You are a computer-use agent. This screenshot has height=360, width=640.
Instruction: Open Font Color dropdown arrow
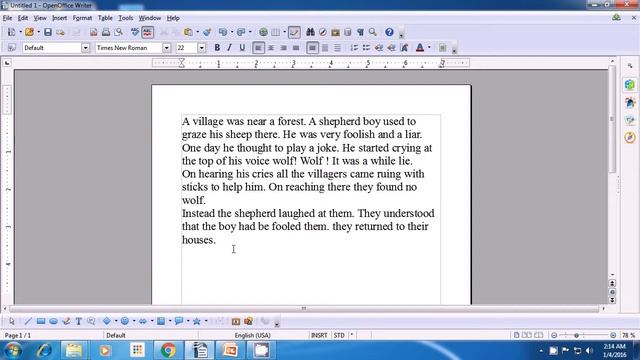pos(429,48)
